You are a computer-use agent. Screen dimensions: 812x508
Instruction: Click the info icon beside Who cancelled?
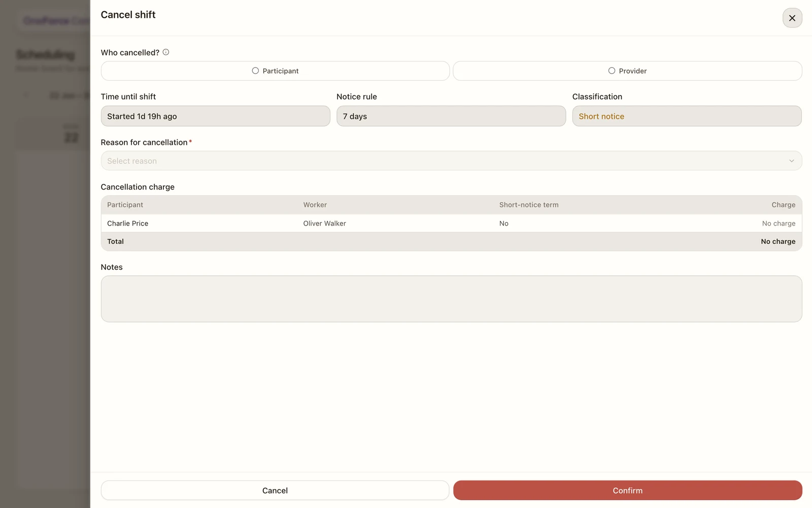pos(166,52)
